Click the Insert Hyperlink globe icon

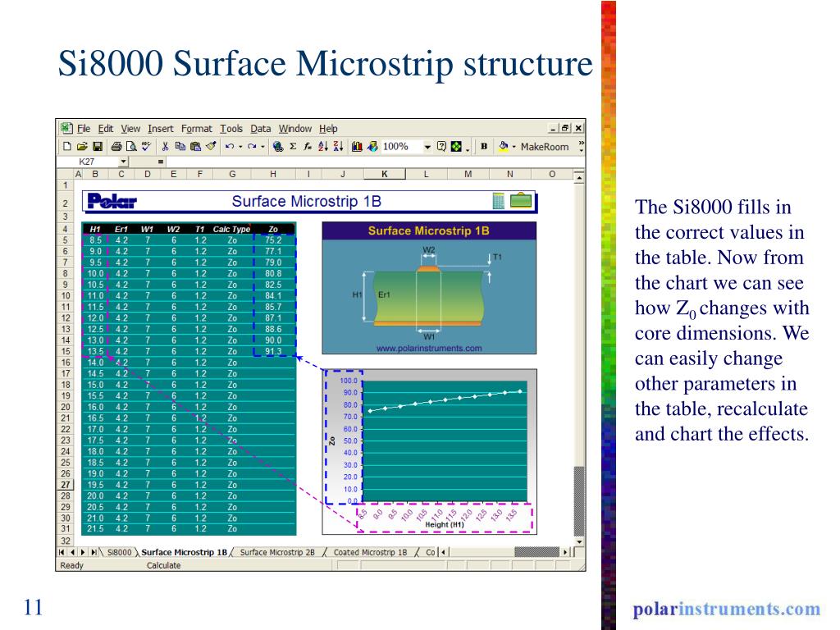[277, 146]
